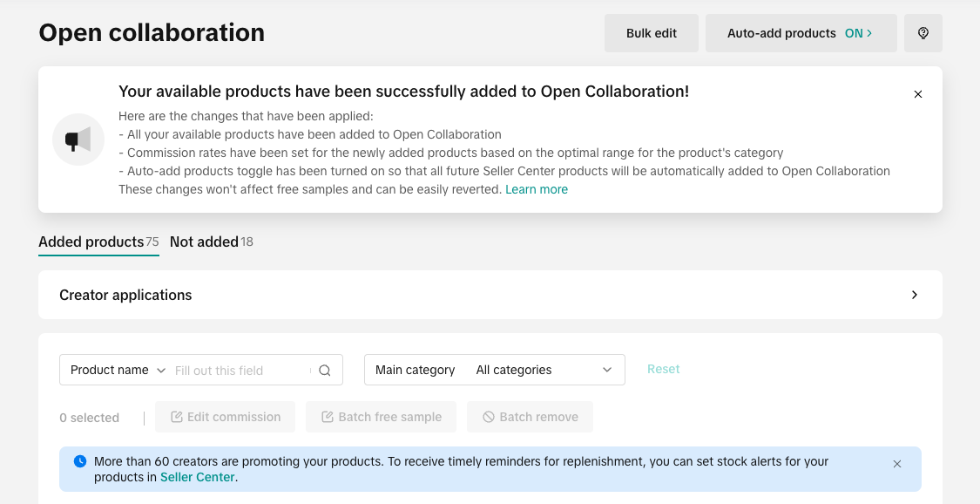This screenshot has width=980, height=504.
Task: Click the Batch remove button
Action: tap(530, 417)
